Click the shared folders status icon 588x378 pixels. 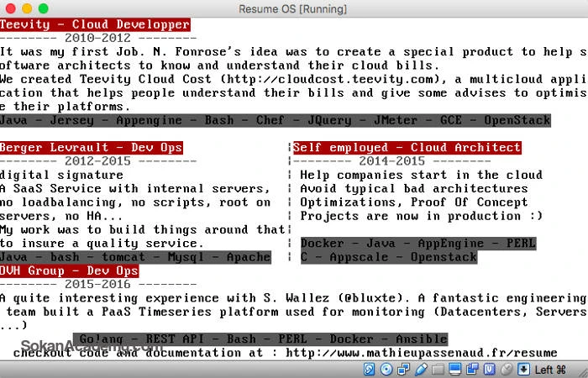tap(438, 370)
